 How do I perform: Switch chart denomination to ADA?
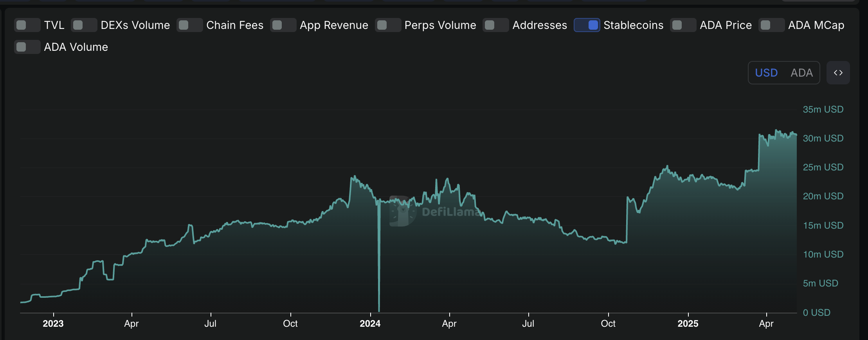(801, 73)
